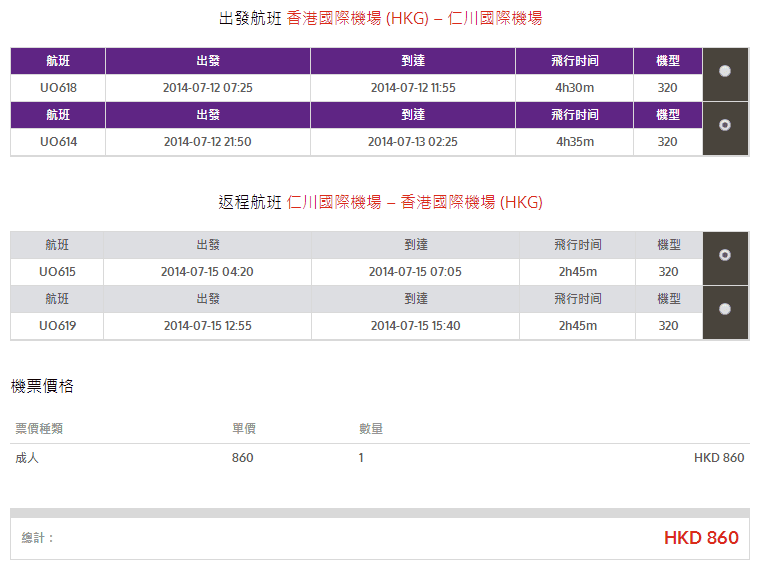
Task: Click departure time 2014-07-12 07:25
Action: [x=207, y=88]
